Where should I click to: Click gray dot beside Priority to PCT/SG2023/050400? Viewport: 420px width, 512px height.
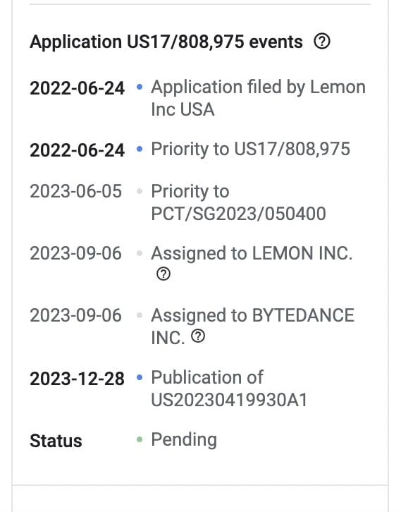click(140, 191)
